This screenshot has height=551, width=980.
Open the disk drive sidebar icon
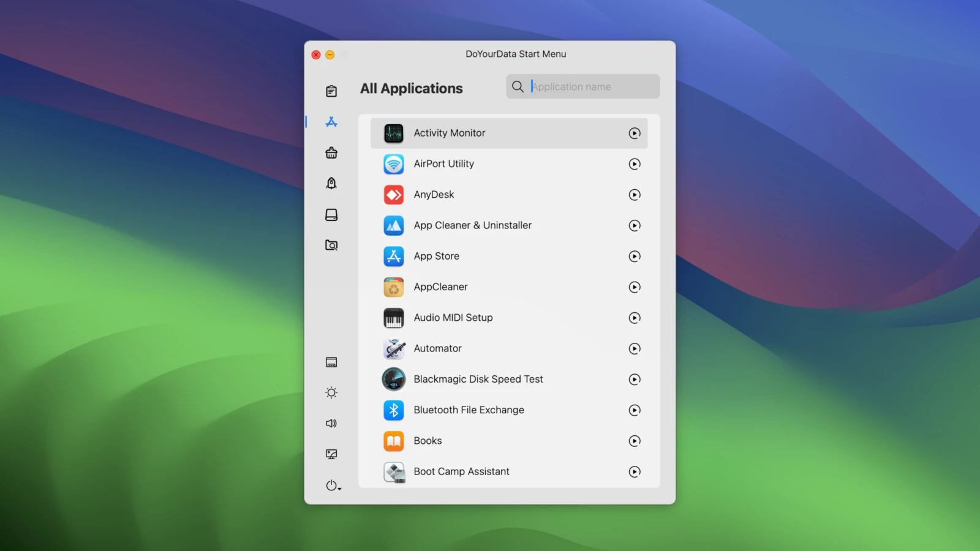pyautogui.click(x=331, y=215)
